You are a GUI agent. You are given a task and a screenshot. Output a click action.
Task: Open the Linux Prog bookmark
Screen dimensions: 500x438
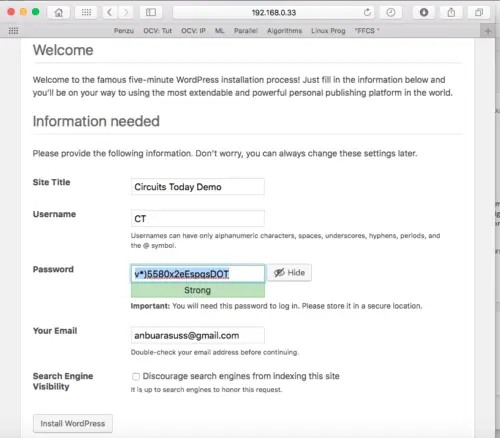click(x=328, y=31)
